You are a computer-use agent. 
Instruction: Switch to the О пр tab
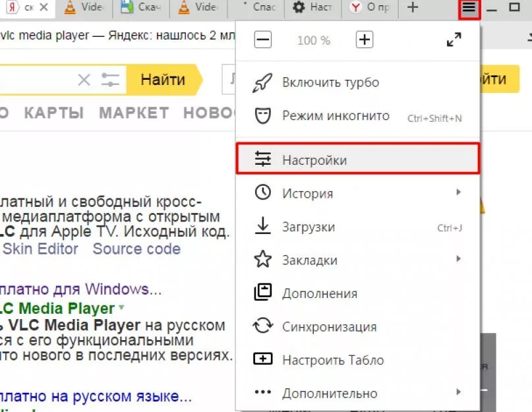[370, 7]
